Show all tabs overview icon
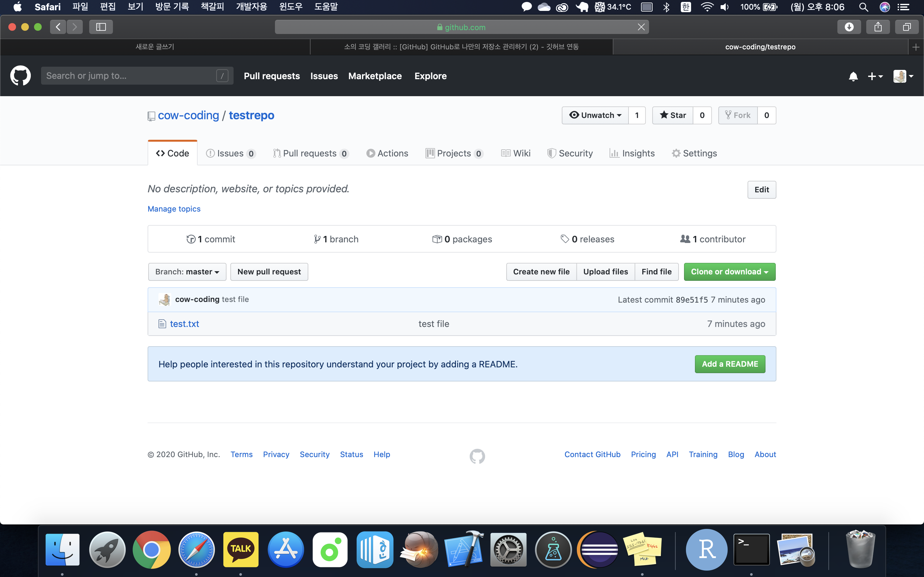The height and width of the screenshot is (577, 924). tap(906, 27)
